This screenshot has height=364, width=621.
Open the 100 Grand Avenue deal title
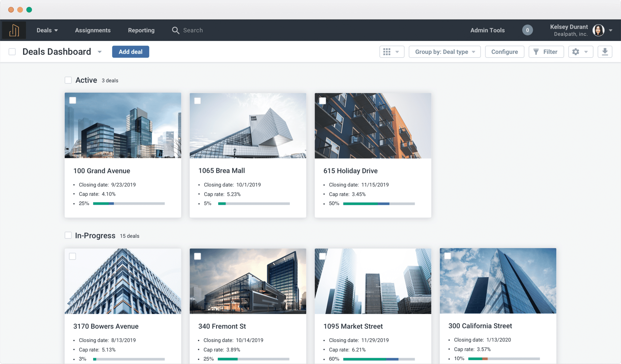pos(102,171)
